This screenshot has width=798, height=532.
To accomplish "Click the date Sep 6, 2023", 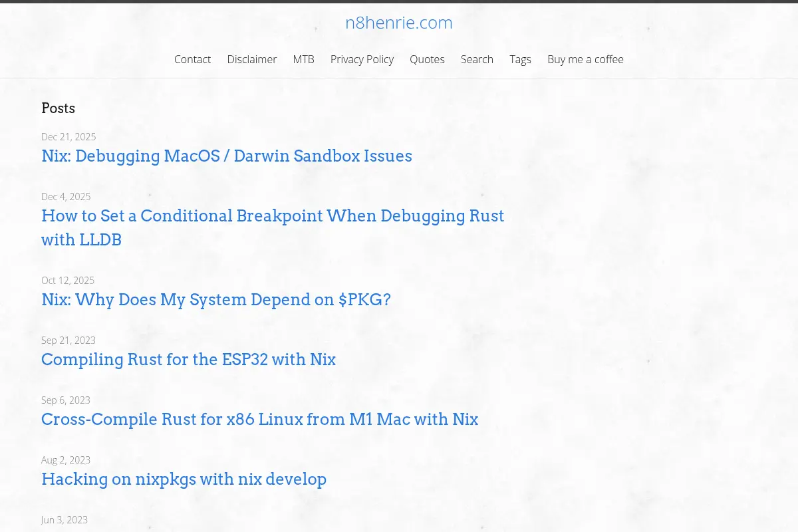I will pos(66,400).
